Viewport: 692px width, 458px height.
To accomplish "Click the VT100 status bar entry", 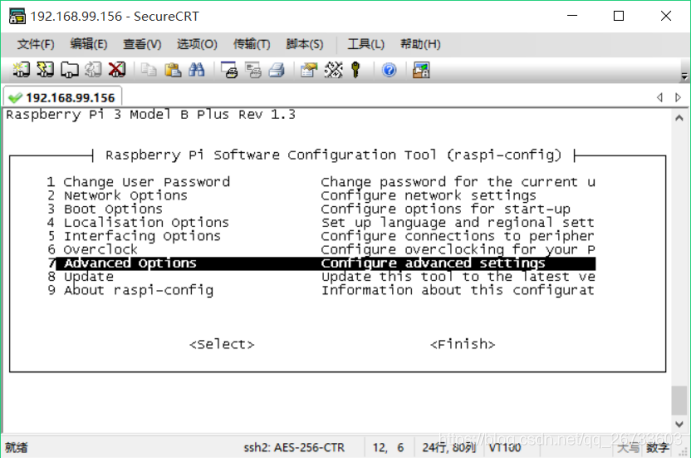I will tap(505, 447).
